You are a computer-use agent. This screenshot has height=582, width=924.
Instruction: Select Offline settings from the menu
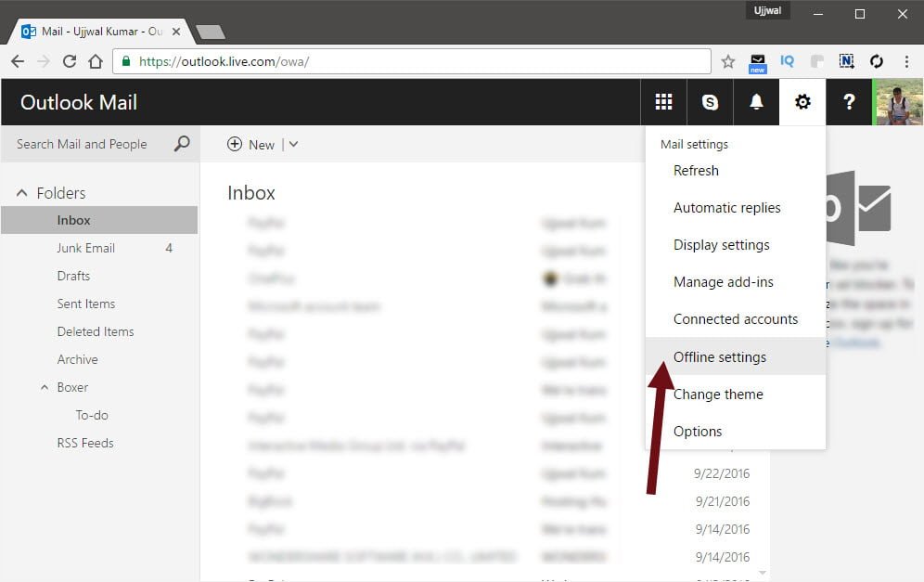(720, 356)
